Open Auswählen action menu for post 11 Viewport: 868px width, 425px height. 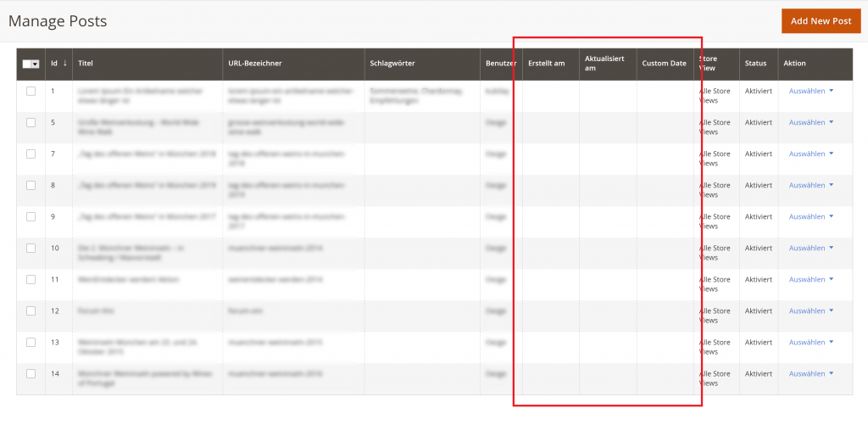pyautogui.click(x=811, y=279)
